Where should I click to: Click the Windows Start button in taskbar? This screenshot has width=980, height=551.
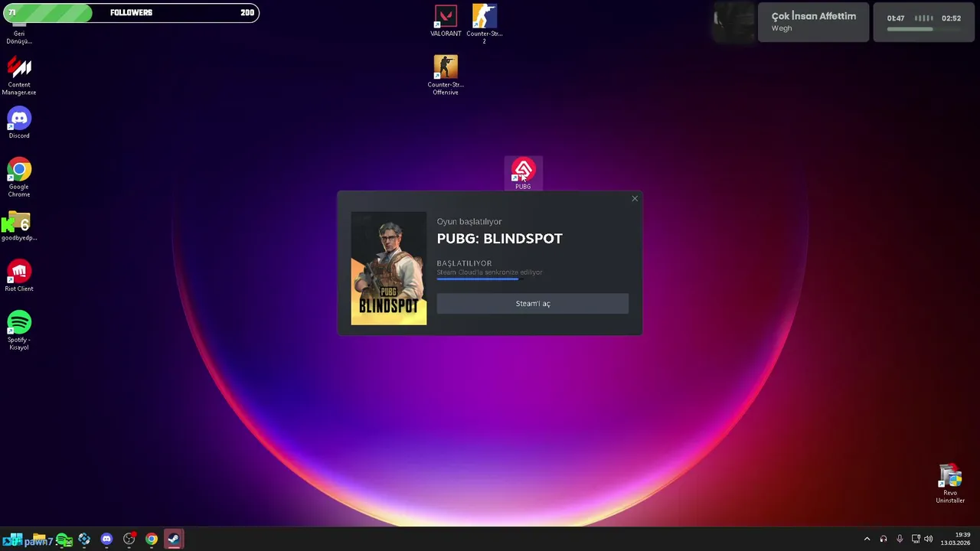pos(17,539)
